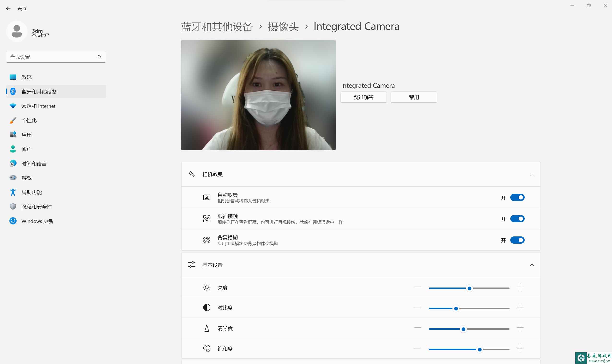
Task: Go back with the arrow icon
Action: [8, 8]
